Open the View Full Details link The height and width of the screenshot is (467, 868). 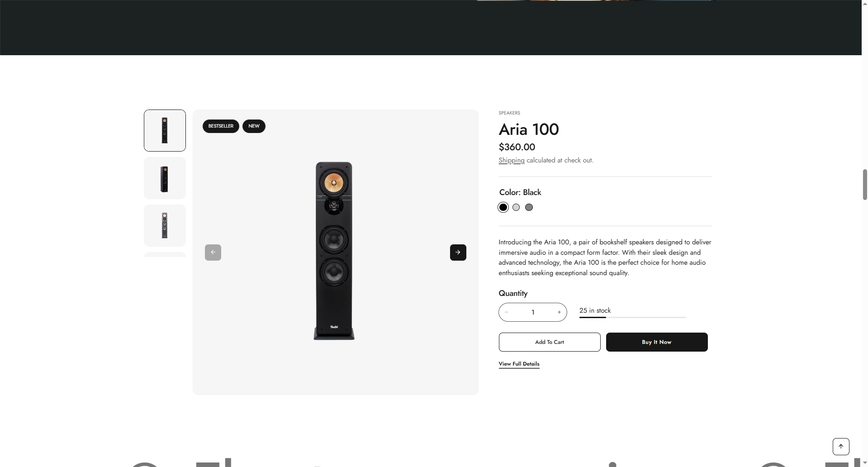tap(519, 364)
